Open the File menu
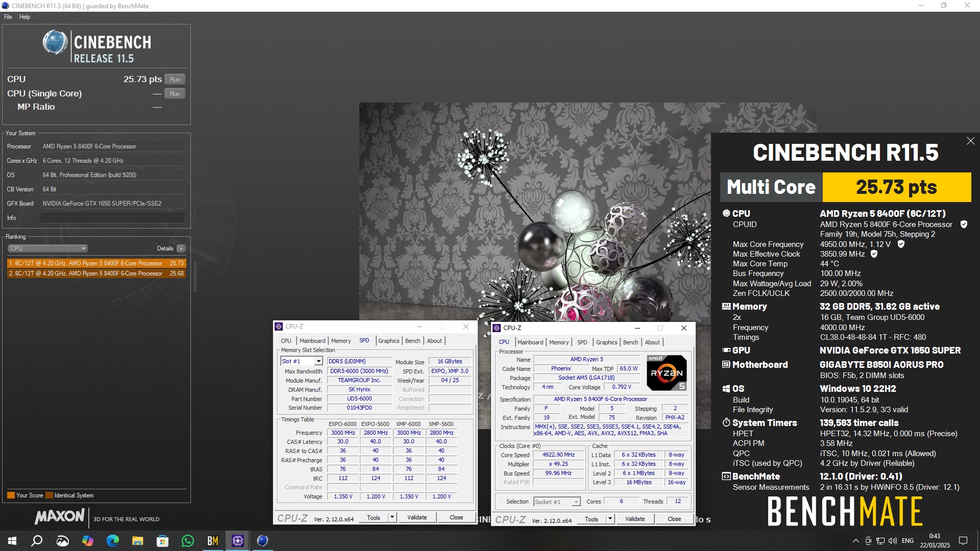 coord(8,17)
